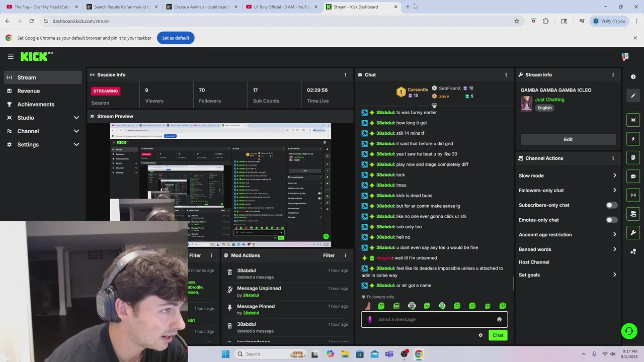Screen dimensions: 644x362
Task: Toggle Subscribers-only chat switch
Action: 611,205
